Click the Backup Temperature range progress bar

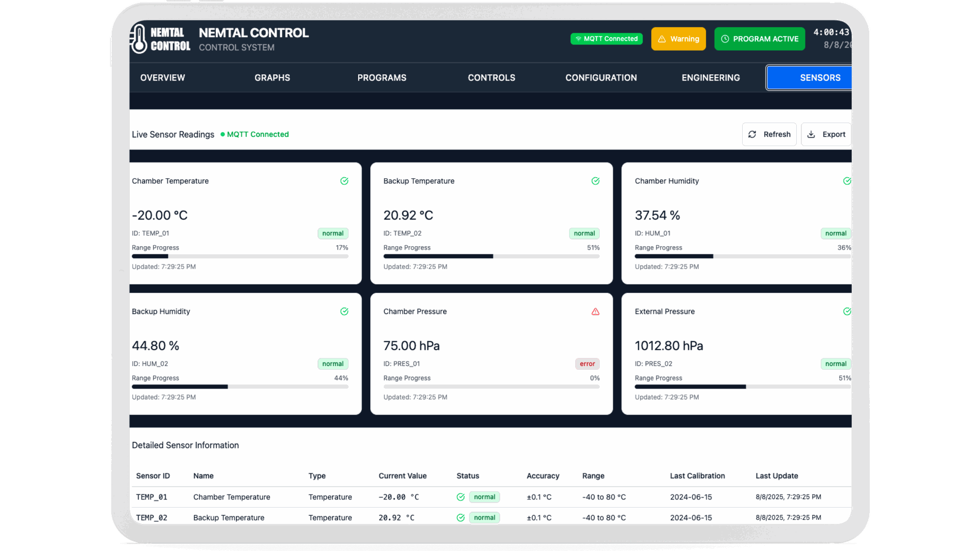pyautogui.click(x=491, y=256)
